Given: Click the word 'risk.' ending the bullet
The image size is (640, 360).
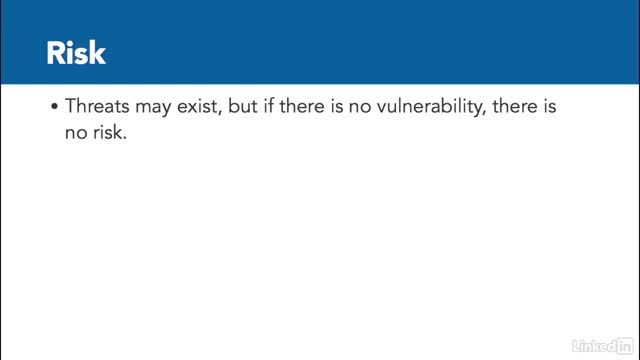Looking at the screenshot, I should (110, 132).
